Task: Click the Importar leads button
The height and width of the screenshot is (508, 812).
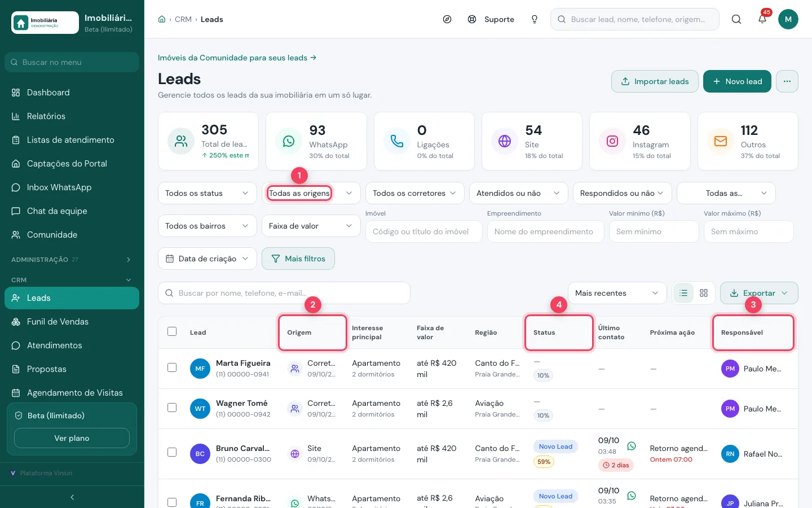Action: (x=655, y=81)
